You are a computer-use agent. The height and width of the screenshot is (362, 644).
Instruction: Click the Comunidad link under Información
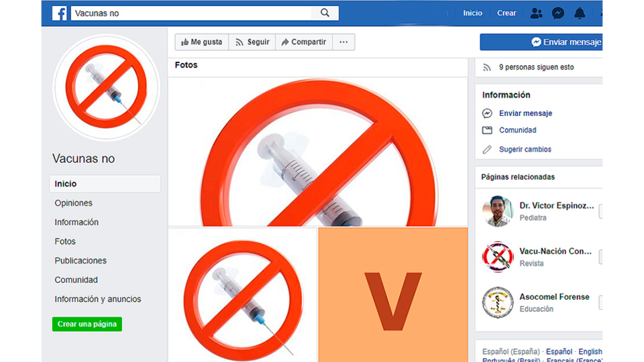tap(517, 130)
